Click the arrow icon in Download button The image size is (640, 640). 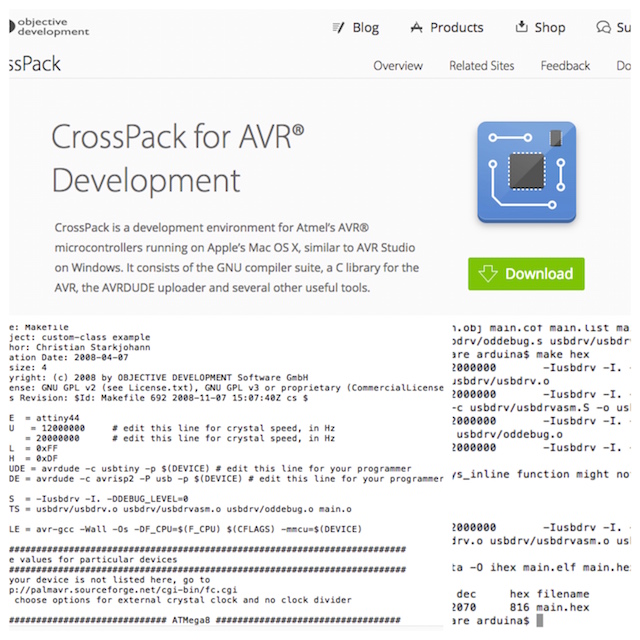pos(488,273)
